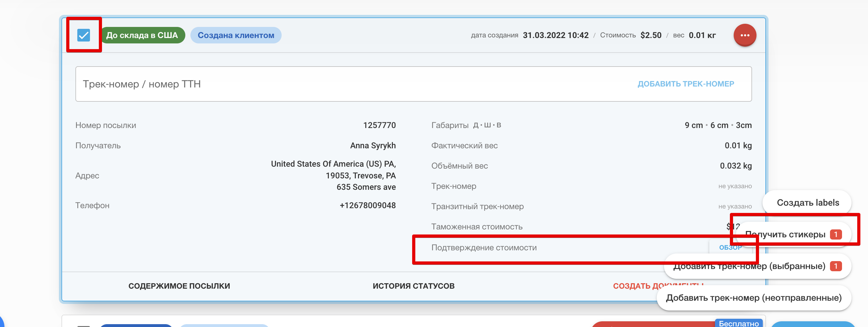Choose 'Добавить трек-номер (выбранные)' option
868x327 pixels.
757,266
